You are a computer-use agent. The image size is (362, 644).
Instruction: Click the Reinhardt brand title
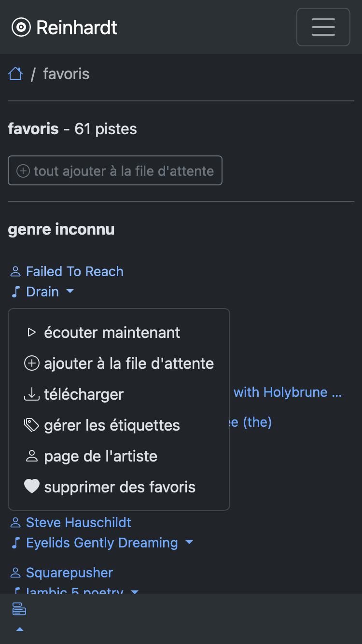(x=77, y=28)
